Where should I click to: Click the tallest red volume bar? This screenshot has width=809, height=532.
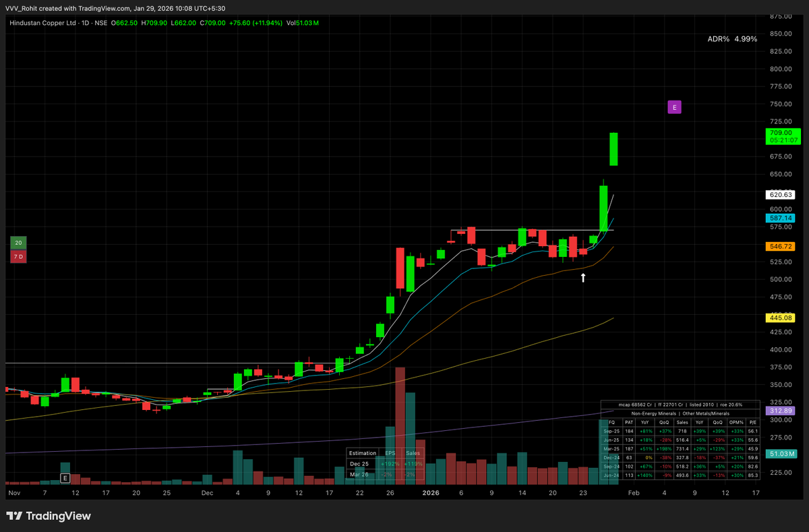[400, 425]
